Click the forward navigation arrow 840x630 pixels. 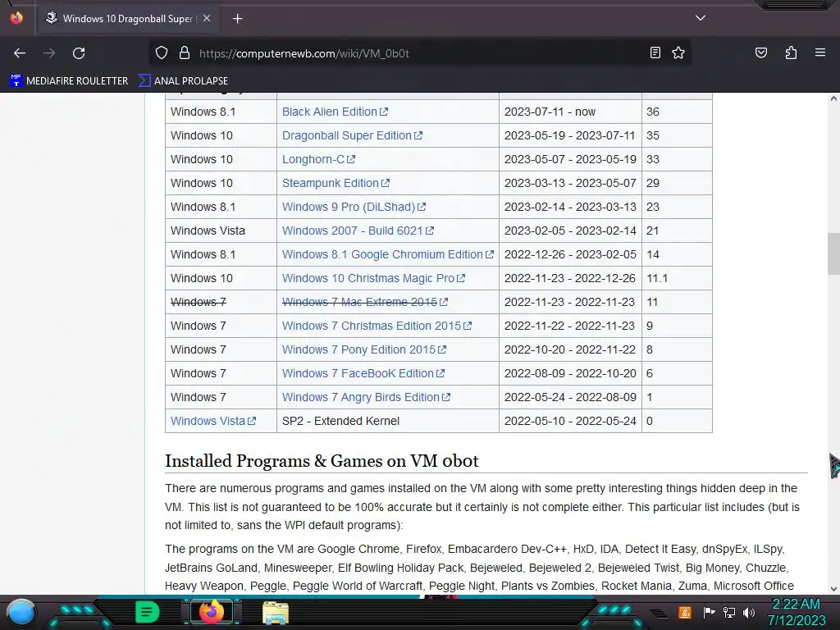click(49, 53)
